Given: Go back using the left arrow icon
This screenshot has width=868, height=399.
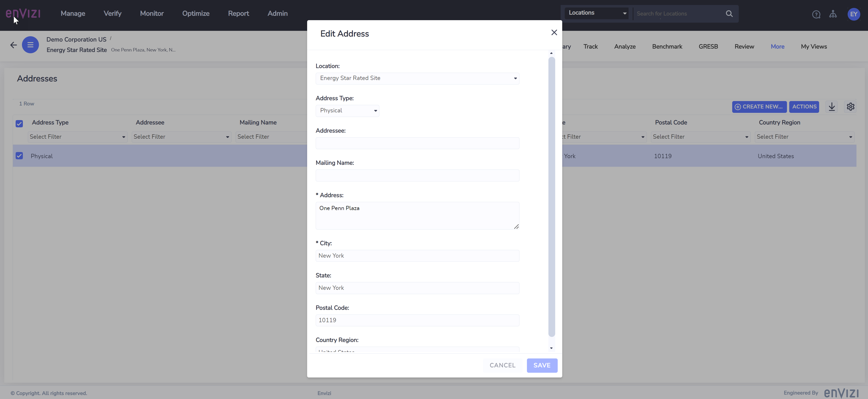Looking at the screenshot, I should pos(14,45).
